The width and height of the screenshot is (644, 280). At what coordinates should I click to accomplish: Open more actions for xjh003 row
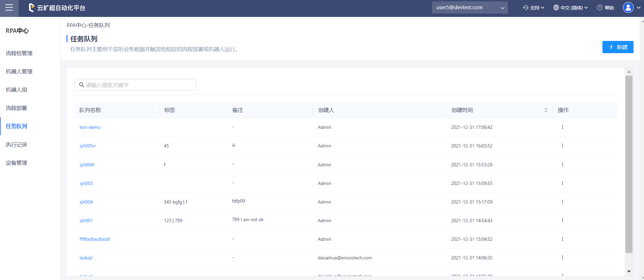562,183
